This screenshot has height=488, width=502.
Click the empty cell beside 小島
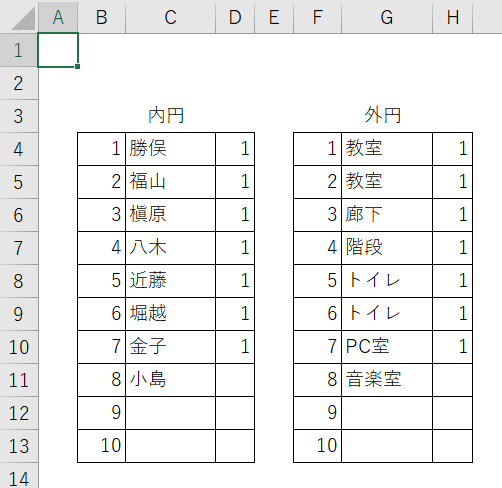[x=235, y=380]
